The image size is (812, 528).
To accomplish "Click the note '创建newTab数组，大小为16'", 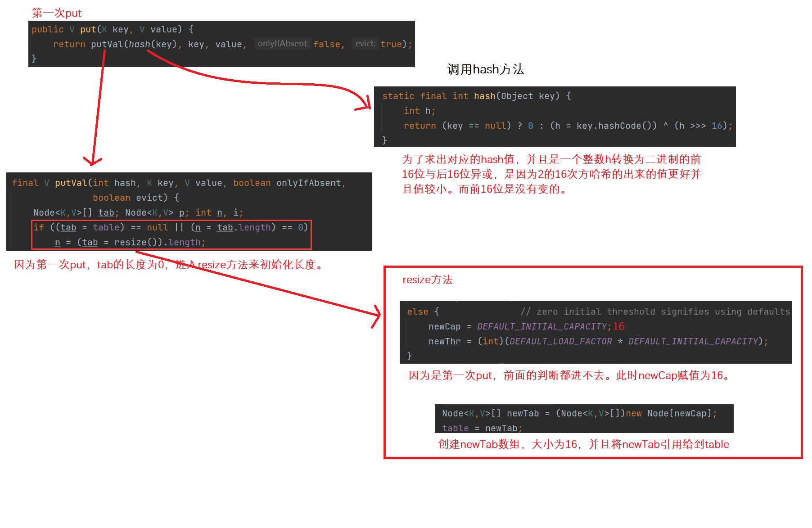I will pyautogui.click(x=508, y=444).
